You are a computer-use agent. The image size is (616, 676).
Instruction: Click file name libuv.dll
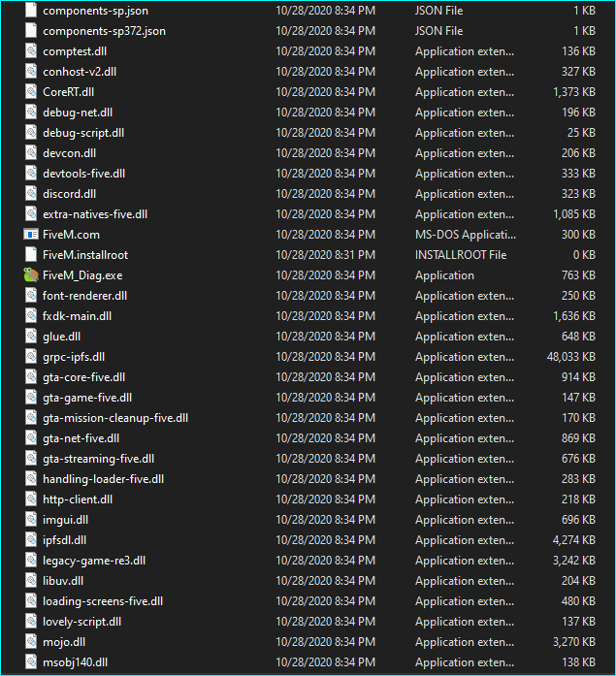pyautogui.click(x=63, y=581)
